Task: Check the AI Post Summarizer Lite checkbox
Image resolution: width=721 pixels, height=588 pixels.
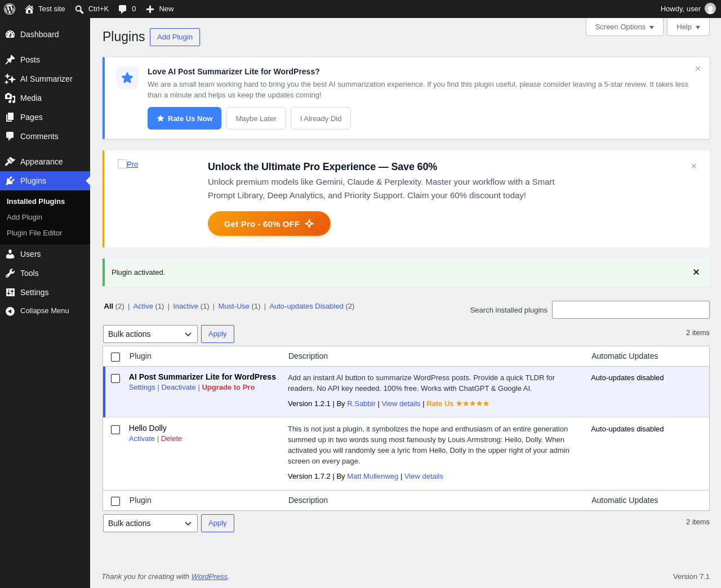Action: [x=115, y=378]
